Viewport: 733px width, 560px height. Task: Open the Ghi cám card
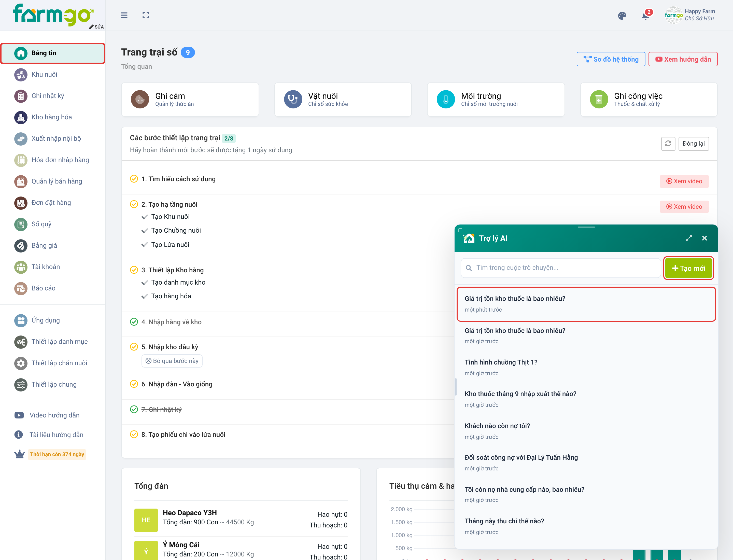pos(190,99)
